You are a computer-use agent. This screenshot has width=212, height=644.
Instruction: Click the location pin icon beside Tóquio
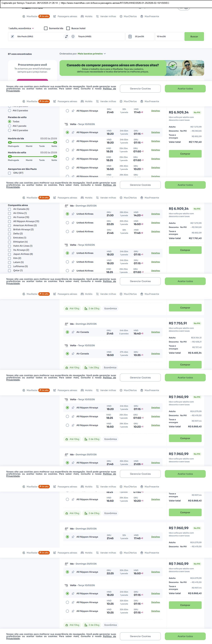coord(73,37)
